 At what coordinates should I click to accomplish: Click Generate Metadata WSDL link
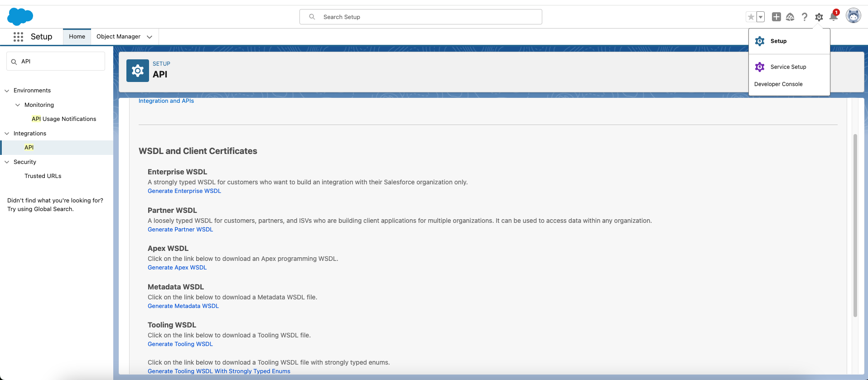pyautogui.click(x=183, y=306)
